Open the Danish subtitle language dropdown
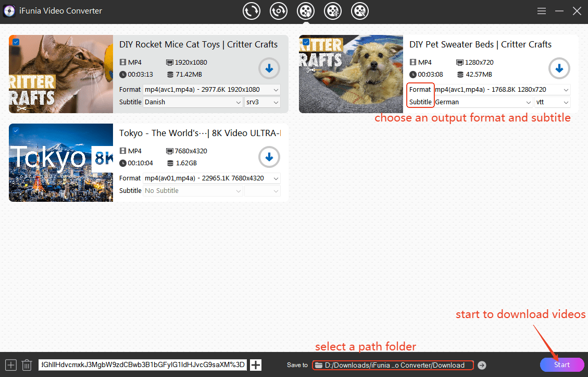 pyautogui.click(x=193, y=102)
